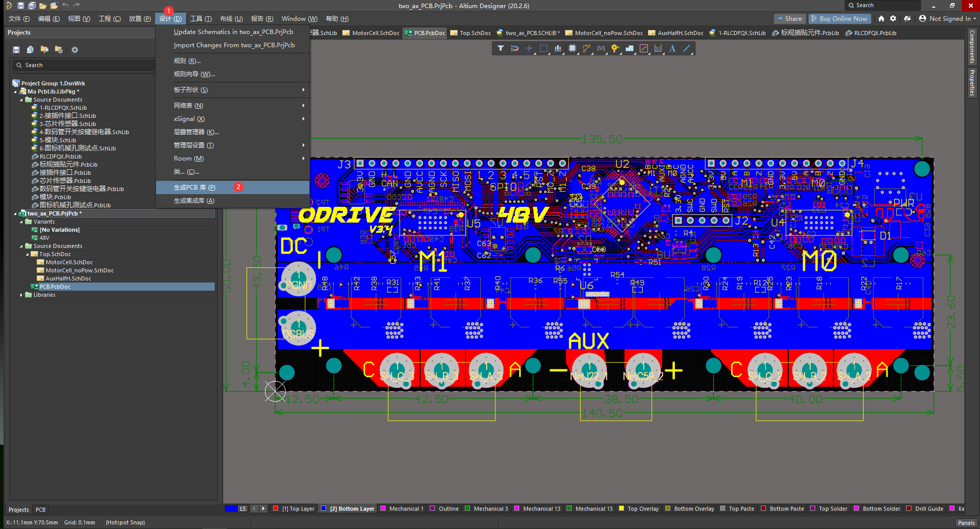Collapse the two_ax_PCB.PrjPcb project node
Image resolution: width=980 pixels, height=529 pixels.
click(x=15, y=213)
